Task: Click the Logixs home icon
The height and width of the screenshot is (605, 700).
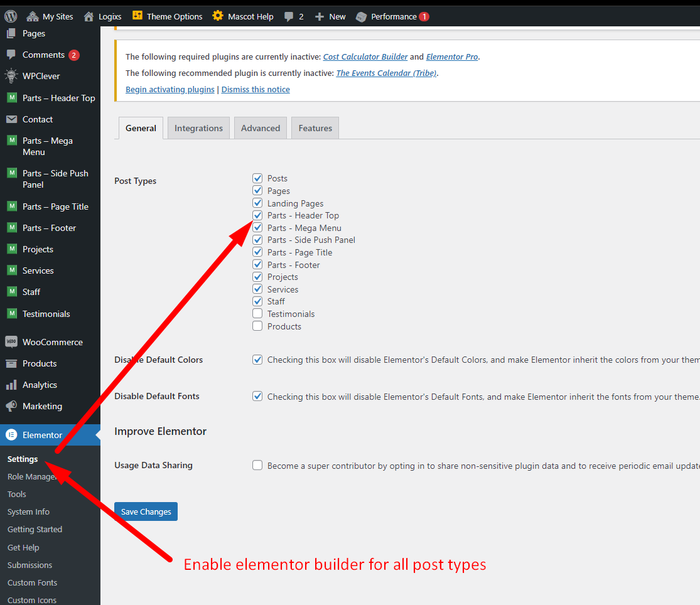Action: (x=89, y=16)
